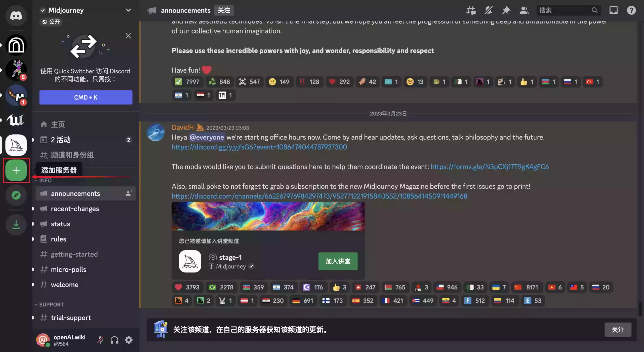Toggle the Quick Switcher CMD+K button
This screenshot has width=644, height=352.
[x=86, y=97]
